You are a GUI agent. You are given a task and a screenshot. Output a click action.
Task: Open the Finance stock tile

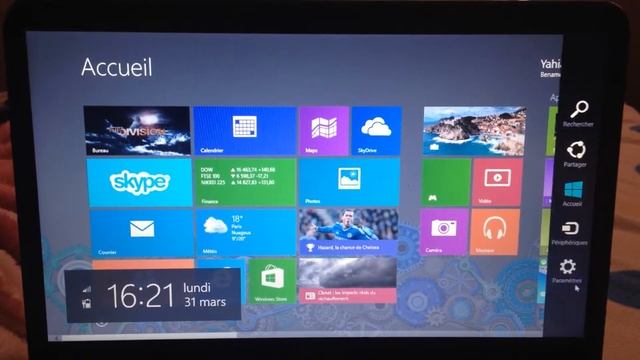pos(246,182)
